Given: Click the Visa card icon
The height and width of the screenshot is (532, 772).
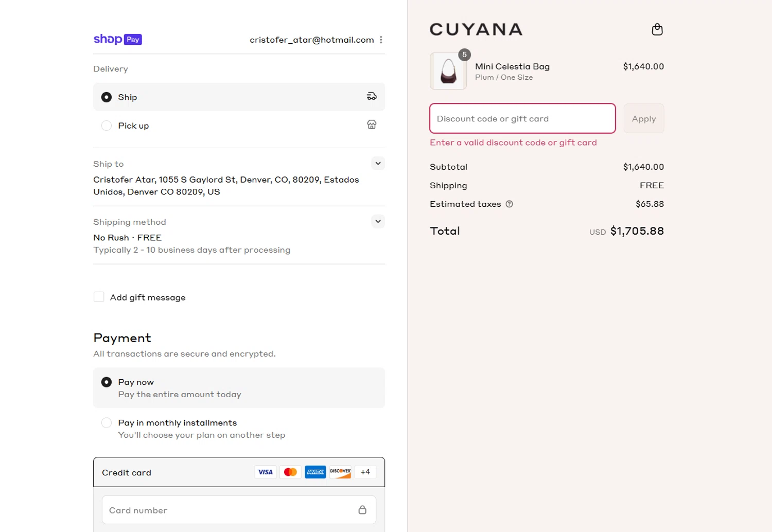Looking at the screenshot, I should pos(266,472).
